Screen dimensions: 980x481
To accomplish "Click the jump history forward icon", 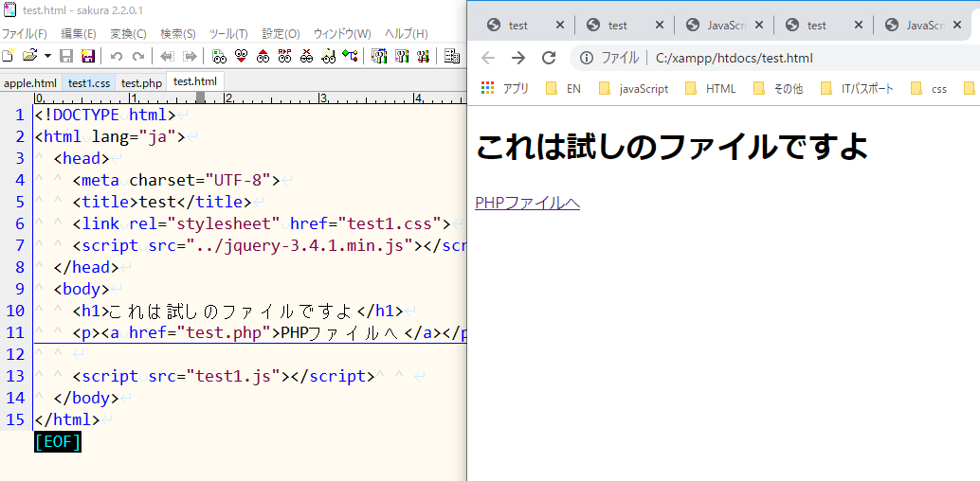I will pos(190,56).
